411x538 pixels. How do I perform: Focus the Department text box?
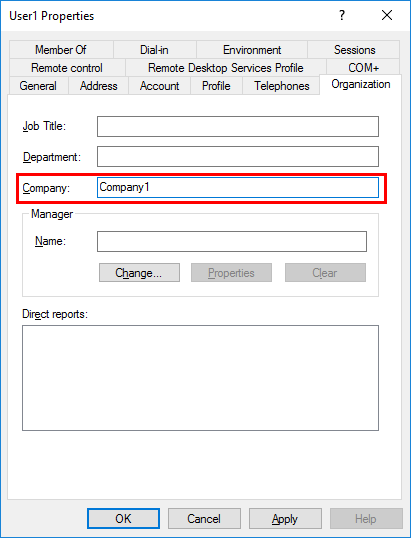(x=238, y=156)
